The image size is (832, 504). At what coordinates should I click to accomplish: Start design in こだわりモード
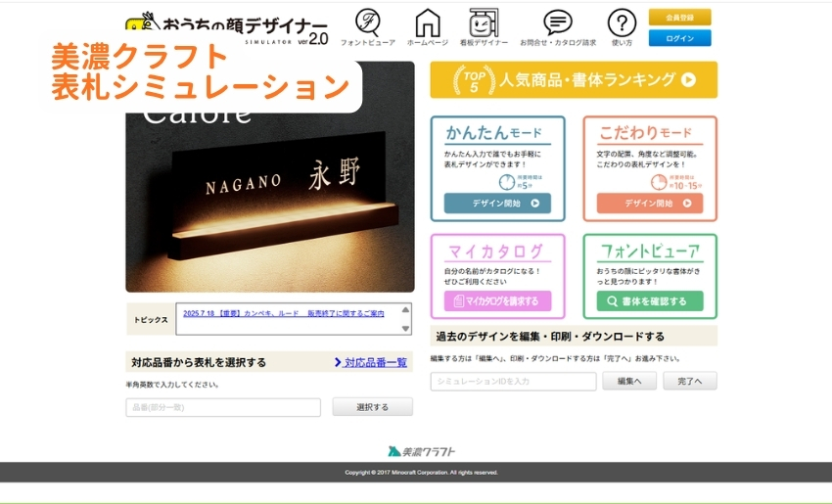[x=650, y=204]
